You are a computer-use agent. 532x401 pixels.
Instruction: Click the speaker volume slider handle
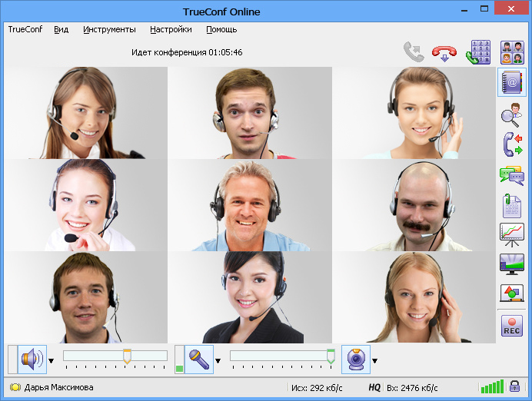point(127,356)
